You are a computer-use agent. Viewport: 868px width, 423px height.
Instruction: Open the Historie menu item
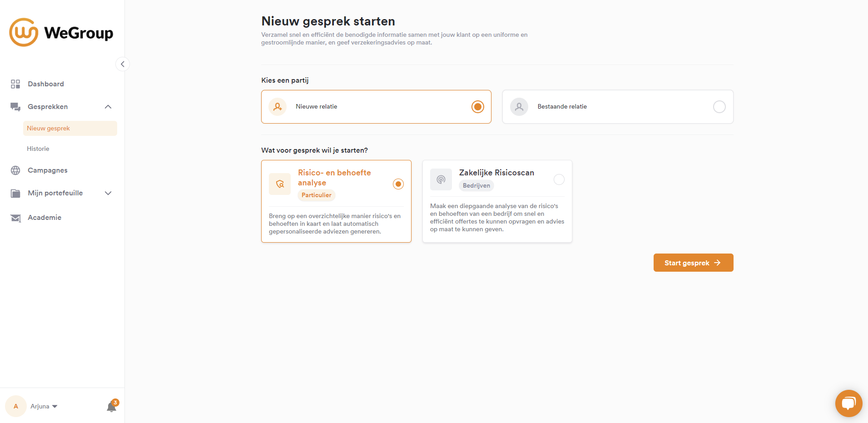point(38,149)
